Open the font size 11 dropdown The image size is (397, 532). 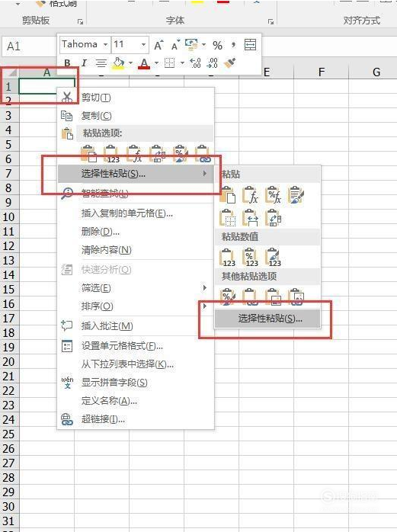pos(143,44)
